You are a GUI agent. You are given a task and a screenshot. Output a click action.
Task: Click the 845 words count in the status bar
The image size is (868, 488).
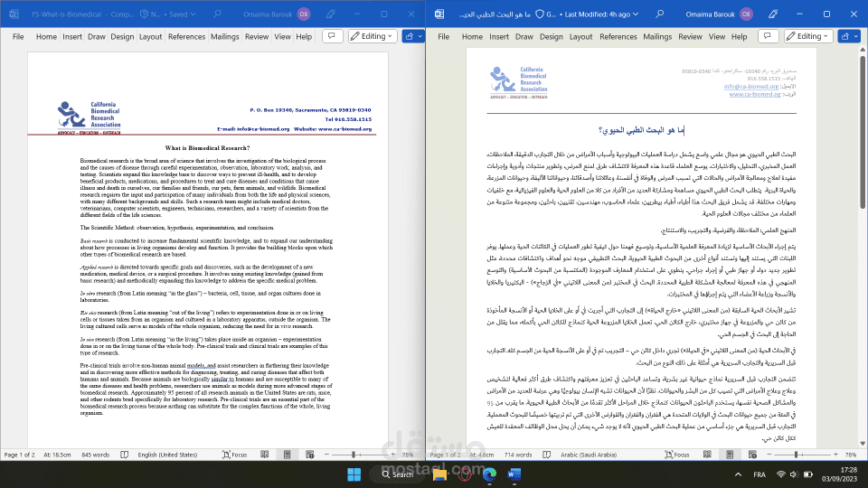coord(95,455)
